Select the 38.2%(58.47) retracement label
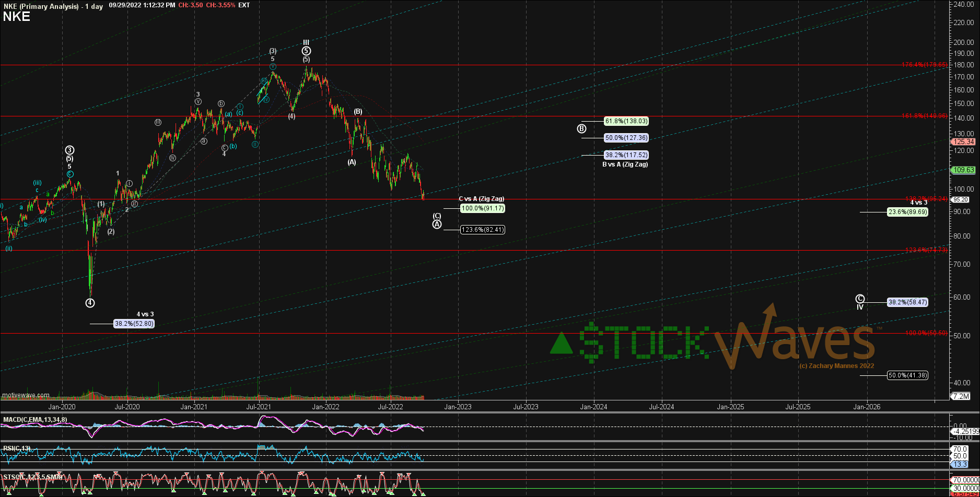 (908, 302)
